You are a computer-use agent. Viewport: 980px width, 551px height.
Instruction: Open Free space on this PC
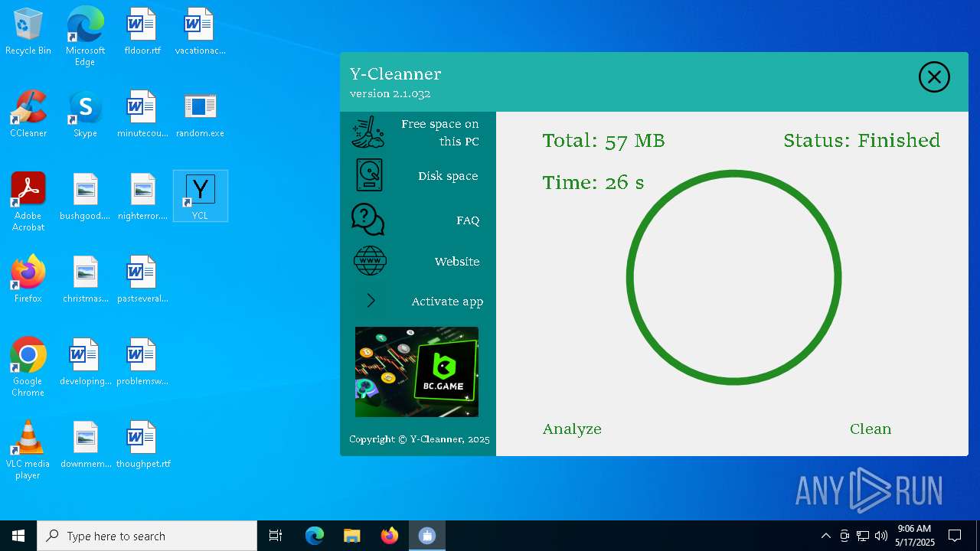[439, 132]
